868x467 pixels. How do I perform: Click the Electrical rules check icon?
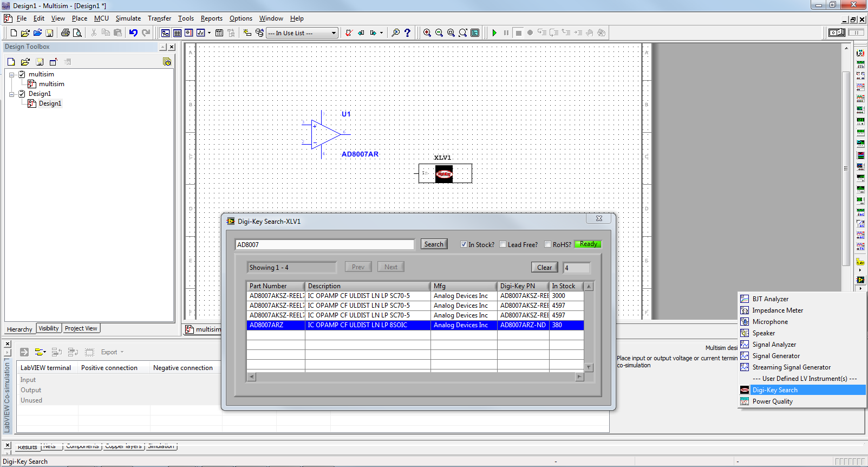(x=349, y=33)
